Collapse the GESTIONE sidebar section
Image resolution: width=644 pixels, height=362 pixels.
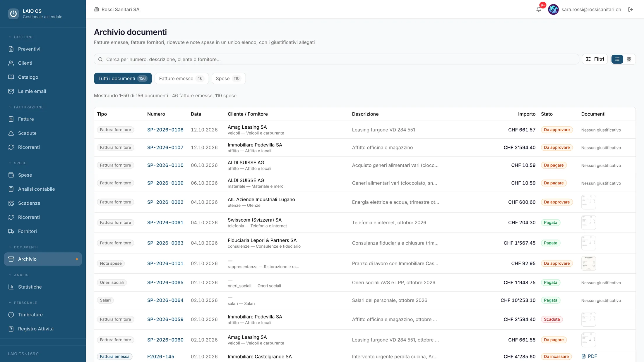point(21,37)
